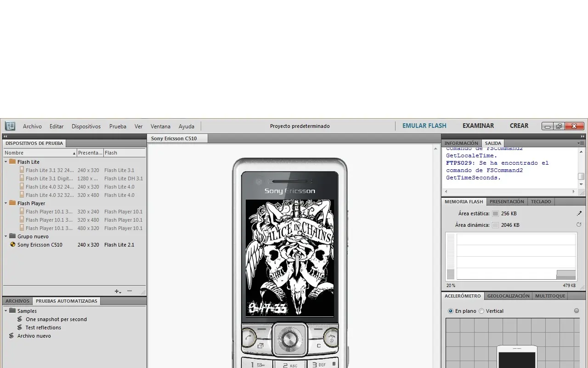The height and width of the screenshot is (368, 588).
Task: Click the Samples folder icon
Action: point(12,311)
